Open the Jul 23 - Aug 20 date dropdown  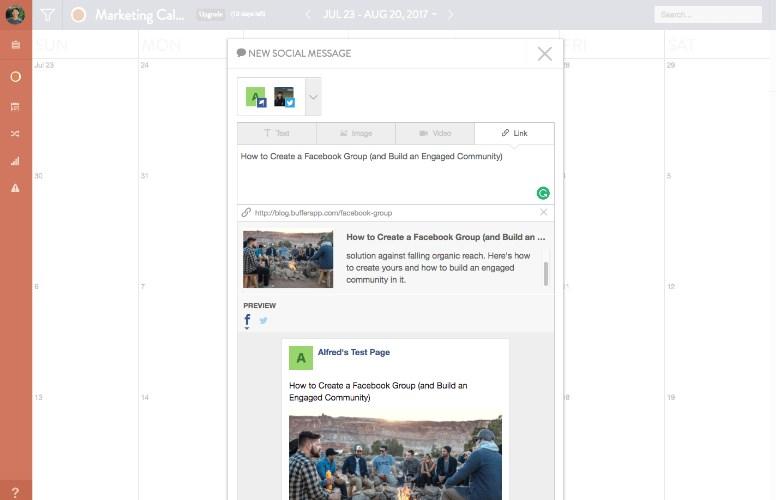click(x=380, y=14)
